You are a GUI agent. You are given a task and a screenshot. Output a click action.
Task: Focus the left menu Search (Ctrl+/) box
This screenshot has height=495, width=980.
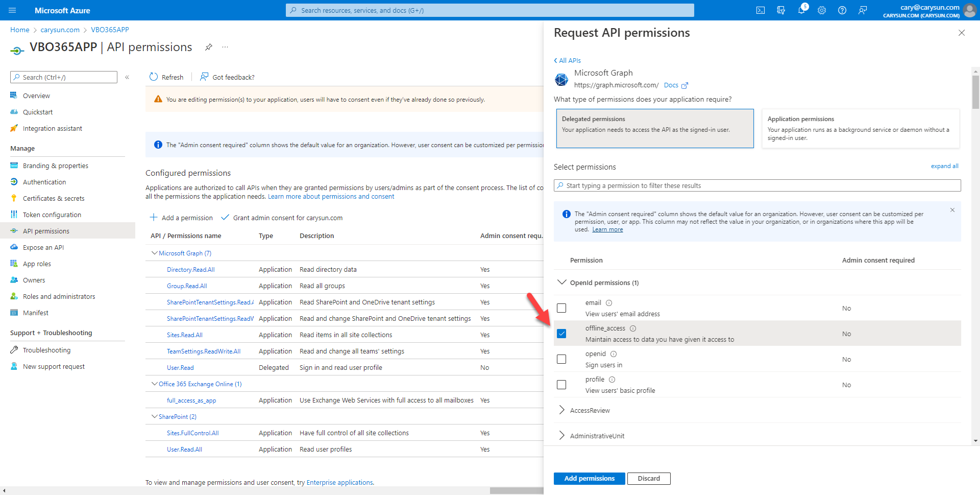coord(64,77)
